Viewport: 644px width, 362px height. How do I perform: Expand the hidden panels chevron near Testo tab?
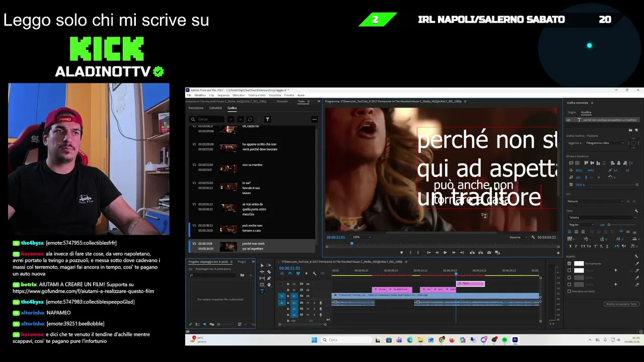pyautogui.click(x=318, y=102)
